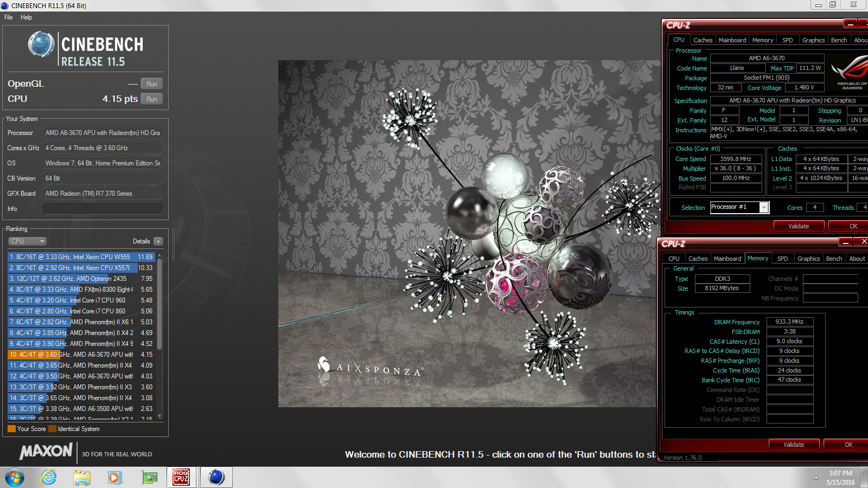Open the CPU ranking type dropdown
The height and width of the screenshot is (488, 868).
(x=27, y=241)
